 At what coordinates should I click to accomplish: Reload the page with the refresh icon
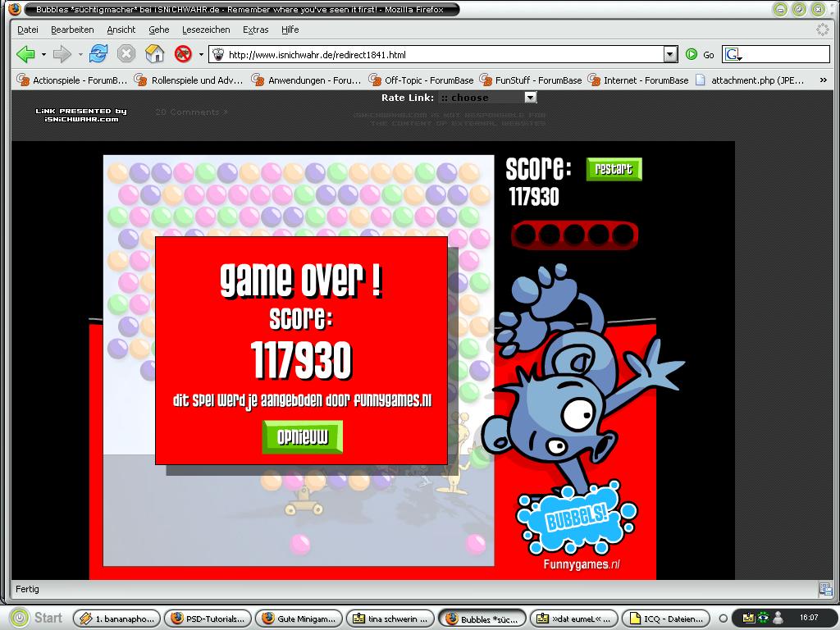(x=98, y=53)
